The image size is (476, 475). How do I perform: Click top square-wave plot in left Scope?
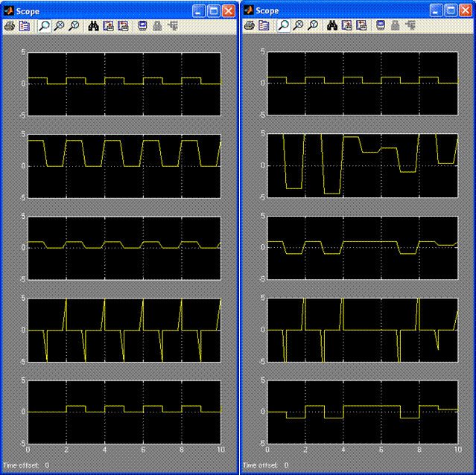pyautogui.click(x=124, y=84)
